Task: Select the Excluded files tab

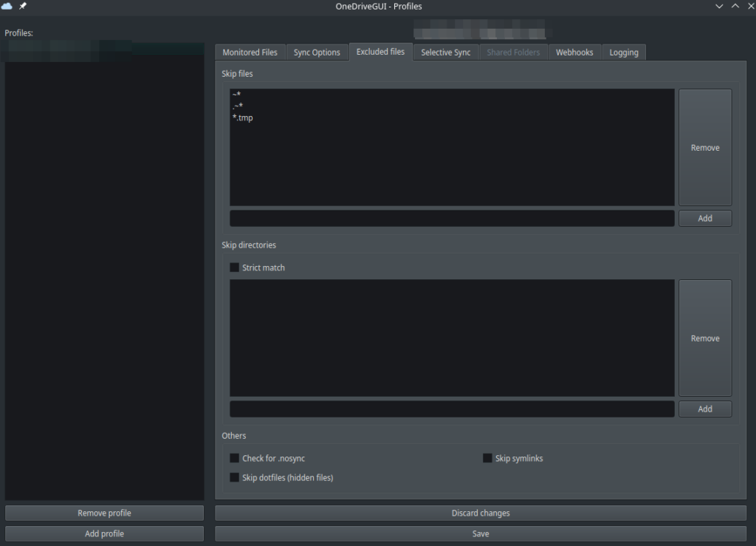Action: [x=380, y=52]
